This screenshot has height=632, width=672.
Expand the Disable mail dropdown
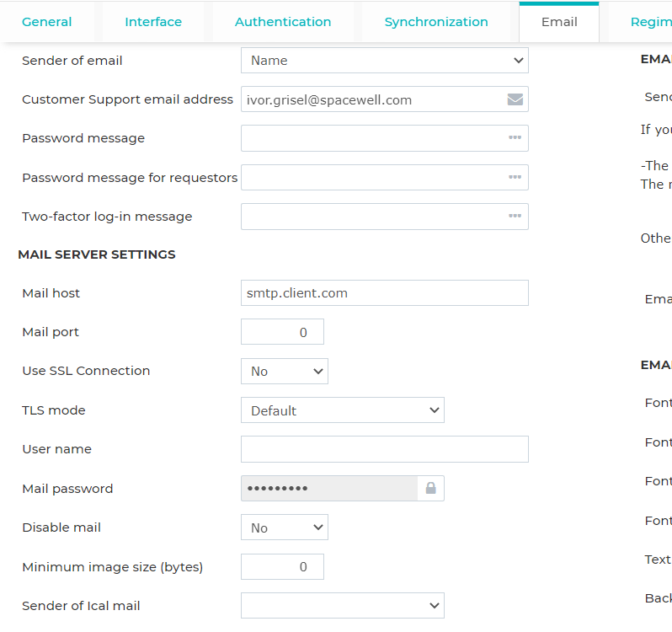[284, 528]
